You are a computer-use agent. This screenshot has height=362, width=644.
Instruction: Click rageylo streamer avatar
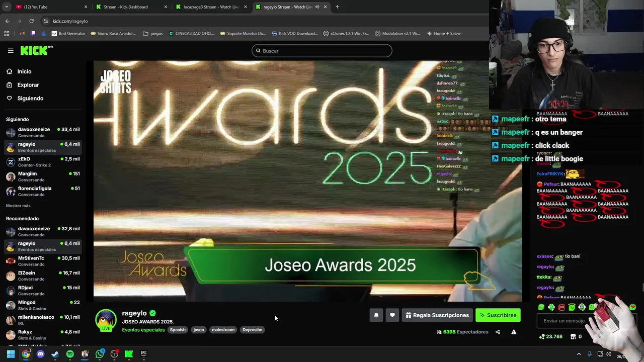tap(106, 321)
